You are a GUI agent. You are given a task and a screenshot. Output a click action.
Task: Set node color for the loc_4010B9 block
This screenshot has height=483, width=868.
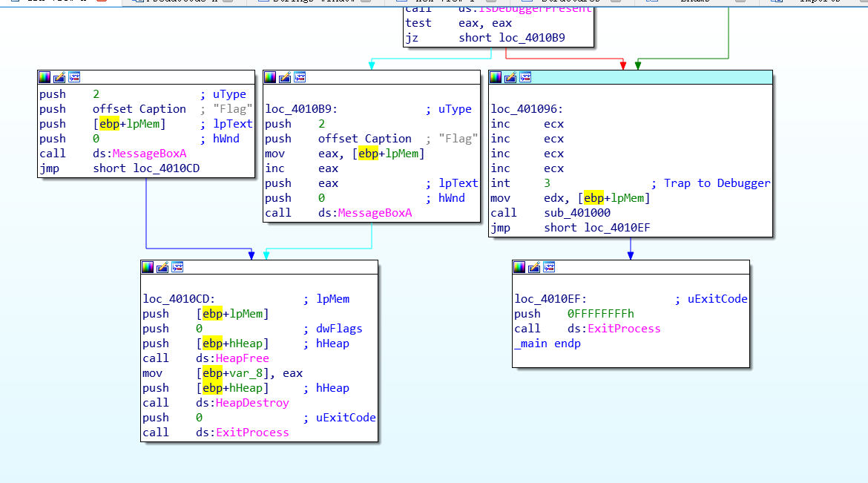pos(270,77)
